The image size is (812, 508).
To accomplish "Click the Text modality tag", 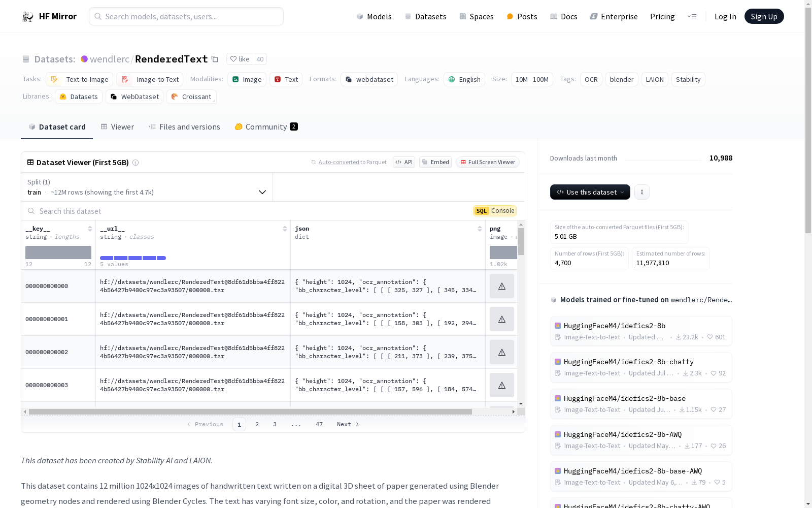I will click(286, 79).
